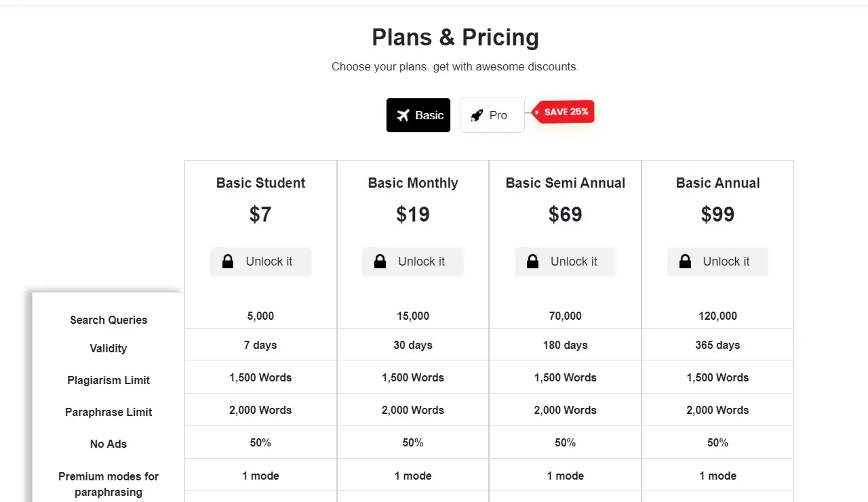Click lock icon under Basic Annual plan
This screenshot has width=868, height=502.
click(686, 262)
